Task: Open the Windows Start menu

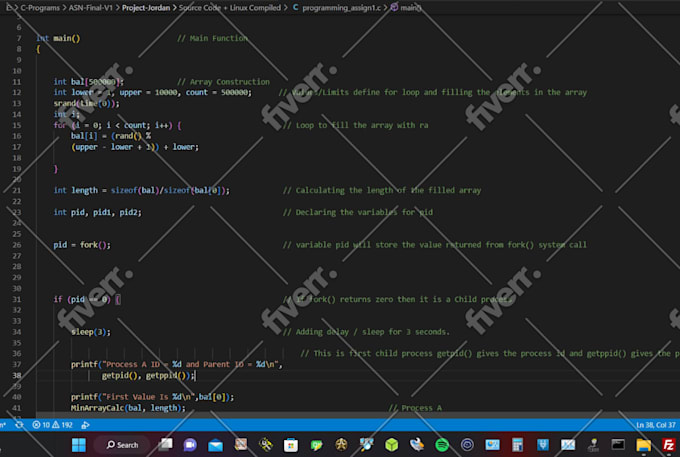Action: click(x=78, y=445)
